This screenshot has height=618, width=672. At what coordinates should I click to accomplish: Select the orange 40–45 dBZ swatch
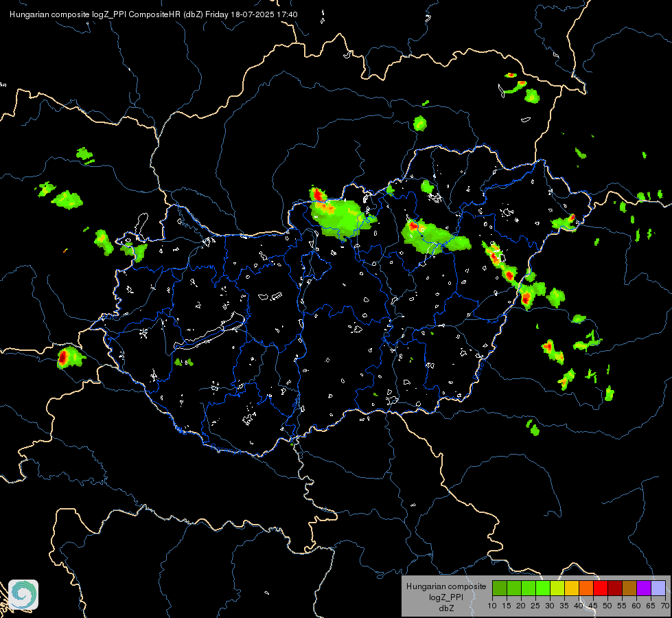tap(586, 588)
